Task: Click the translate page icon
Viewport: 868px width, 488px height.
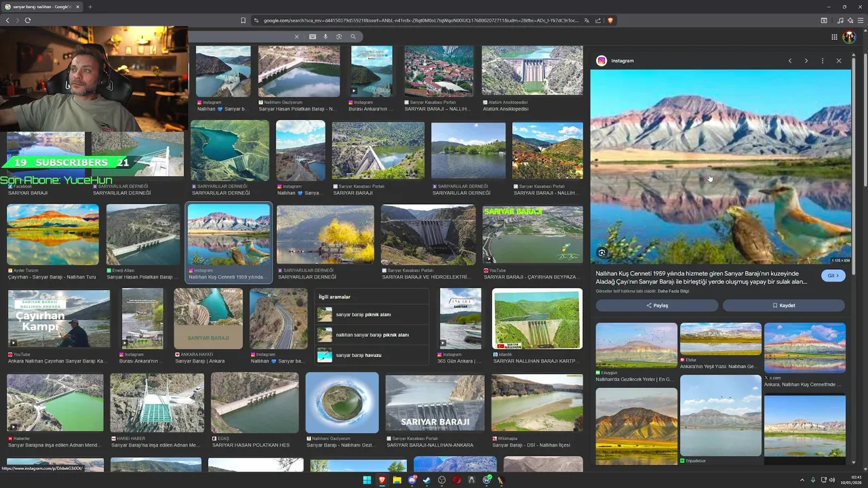Action: [x=587, y=20]
